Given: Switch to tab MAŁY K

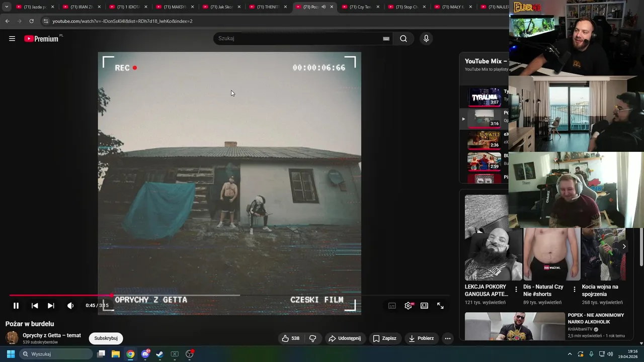Looking at the screenshot, I should pos(453,7).
